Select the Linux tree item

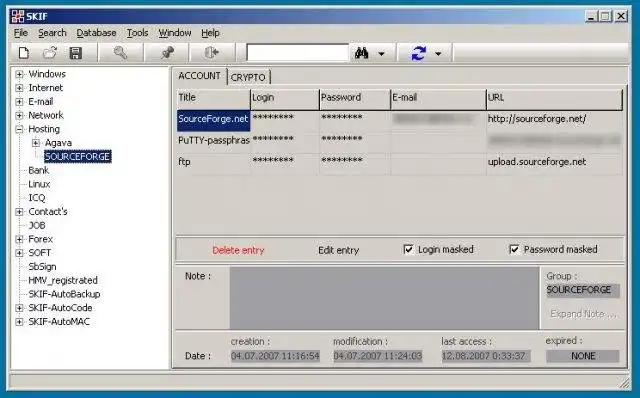pyautogui.click(x=39, y=184)
